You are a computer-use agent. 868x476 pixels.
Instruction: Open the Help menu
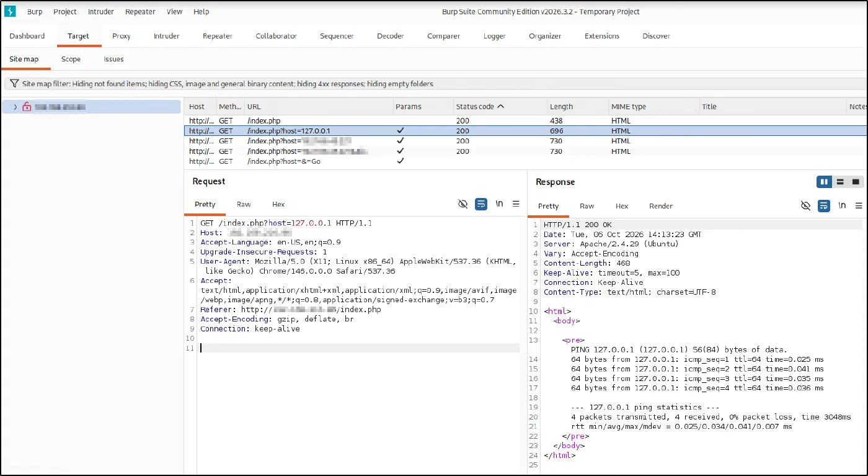pos(201,11)
